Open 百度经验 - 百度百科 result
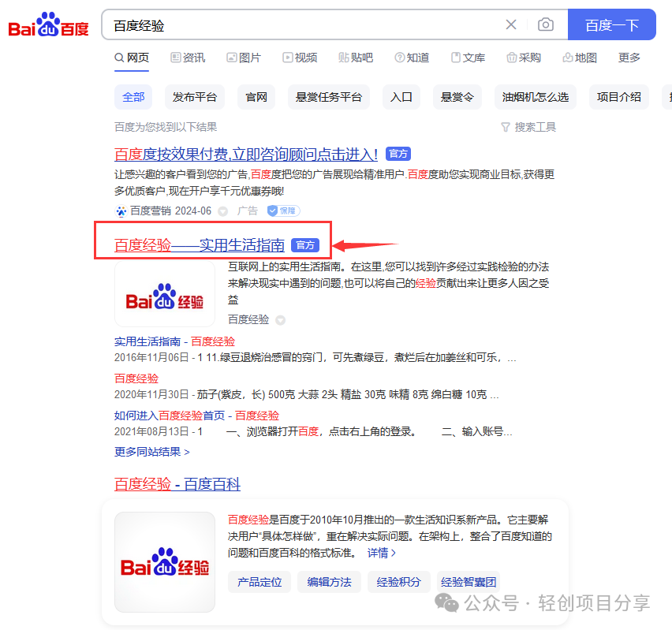672x630 pixels. tap(177, 484)
